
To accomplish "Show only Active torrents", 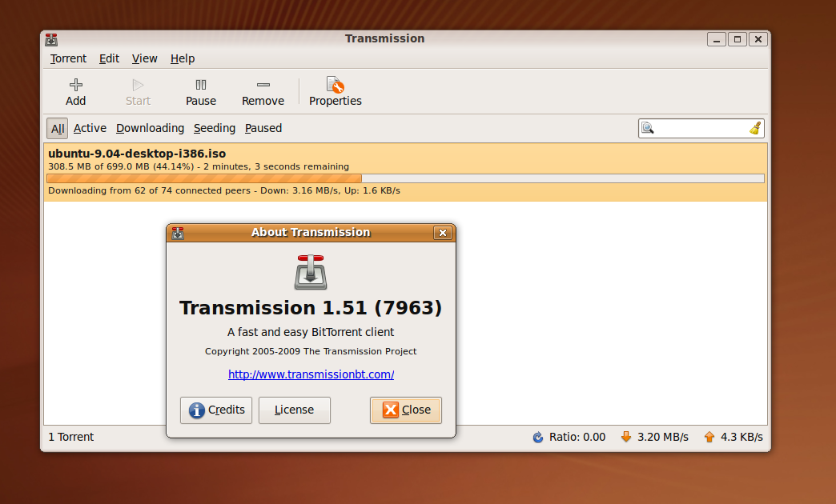I will tap(90, 128).
